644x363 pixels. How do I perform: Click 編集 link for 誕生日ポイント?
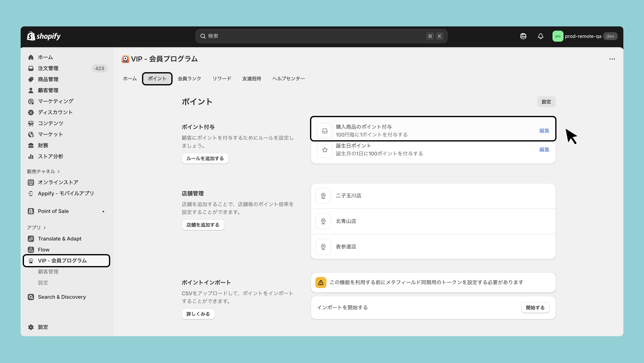[x=544, y=150]
